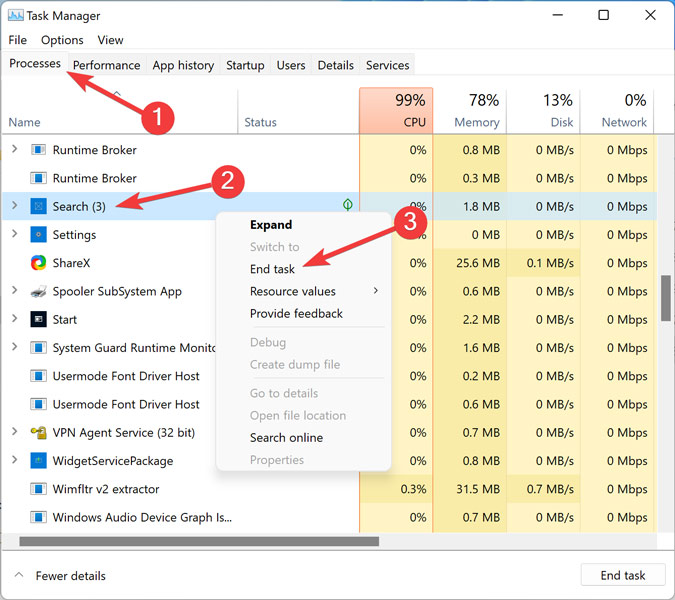Switch to the Performance tab
The height and width of the screenshot is (600, 675).
point(106,65)
